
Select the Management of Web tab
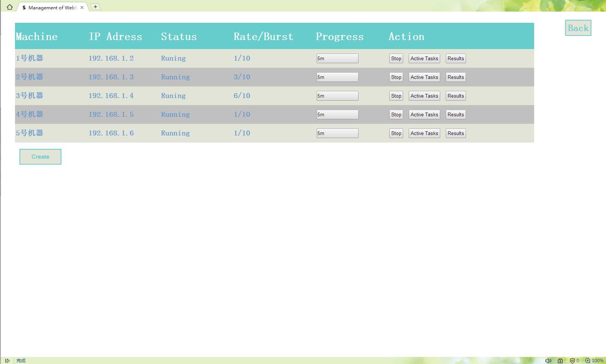point(52,7)
